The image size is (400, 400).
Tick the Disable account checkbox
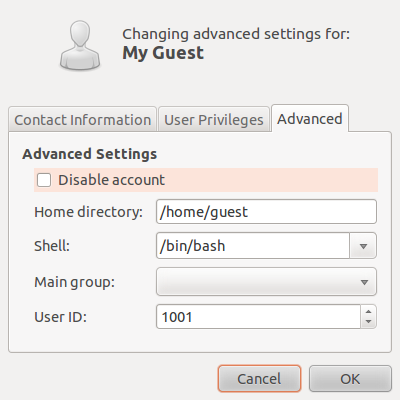(44, 180)
